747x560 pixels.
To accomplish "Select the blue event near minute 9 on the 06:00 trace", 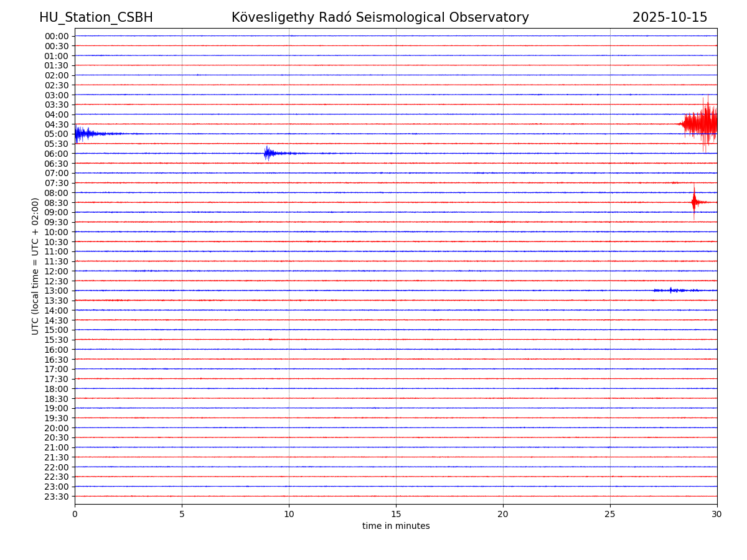I will pyautogui.click(x=268, y=152).
